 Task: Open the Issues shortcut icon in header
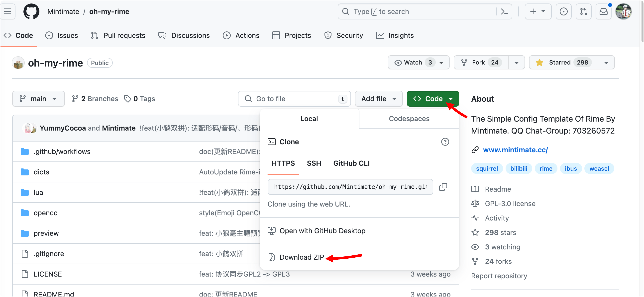563,11
